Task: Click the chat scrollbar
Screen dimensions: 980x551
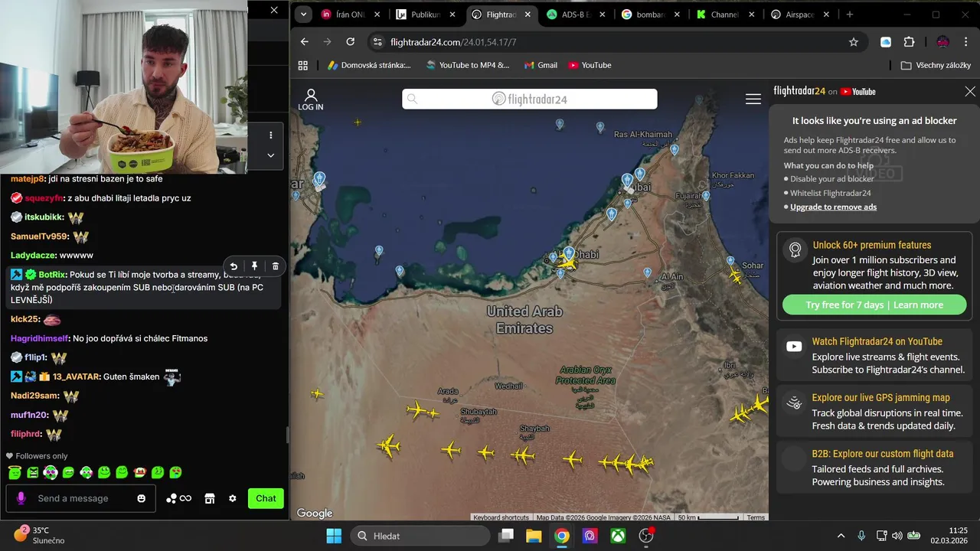Action: 287,435
